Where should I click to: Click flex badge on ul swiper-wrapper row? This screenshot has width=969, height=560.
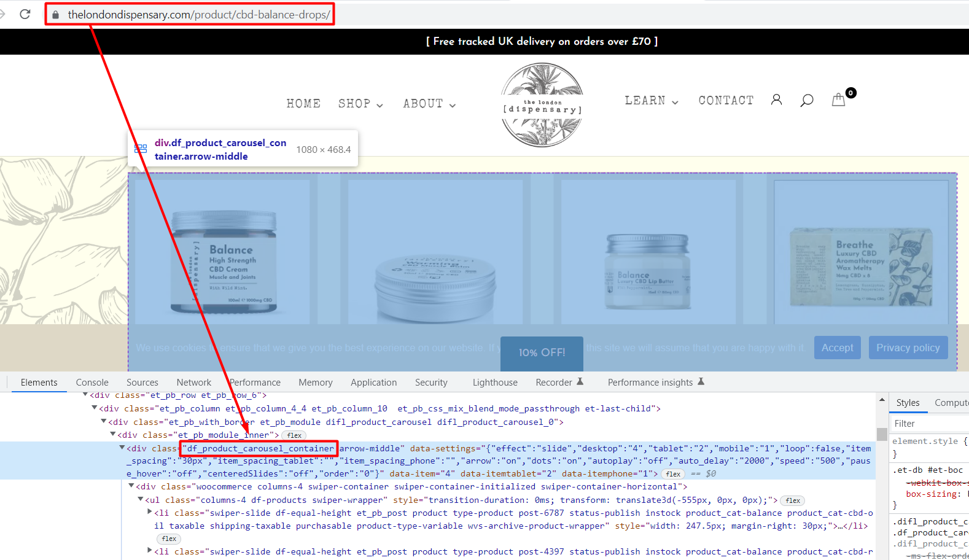tap(793, 500)
